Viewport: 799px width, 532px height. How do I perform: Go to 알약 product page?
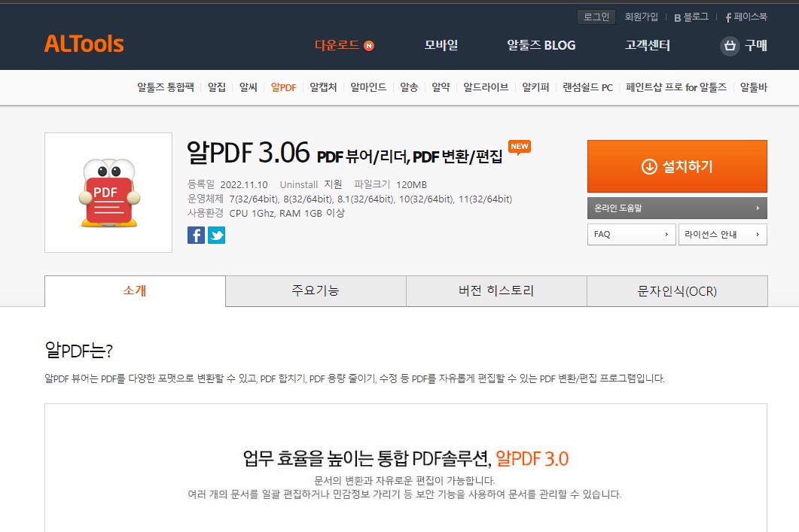(x=441, y=87)
